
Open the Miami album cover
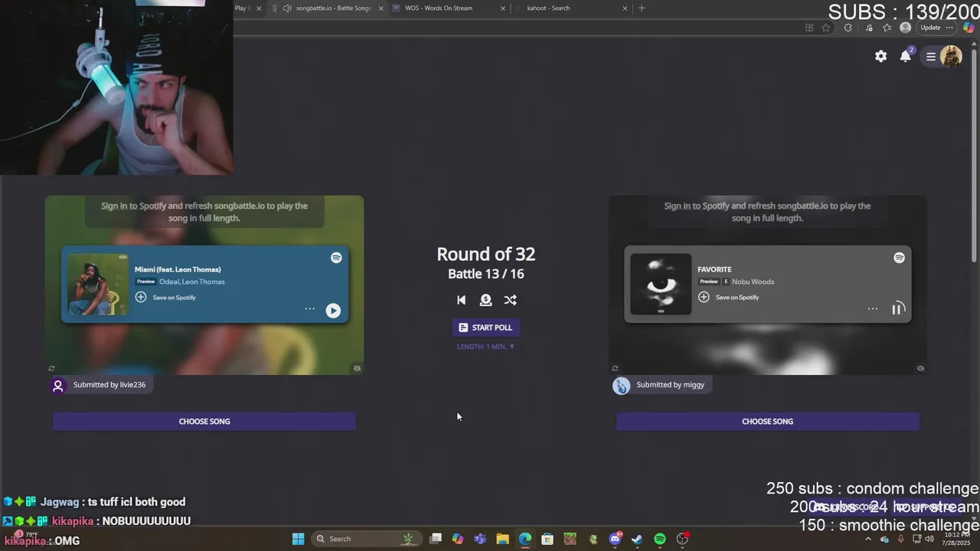tap(98, 284)
